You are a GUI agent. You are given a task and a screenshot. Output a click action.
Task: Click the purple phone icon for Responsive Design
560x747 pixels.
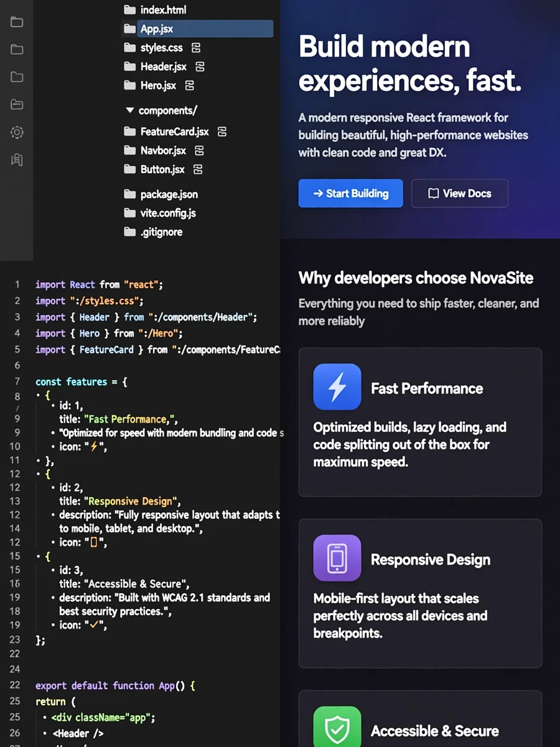337,558
